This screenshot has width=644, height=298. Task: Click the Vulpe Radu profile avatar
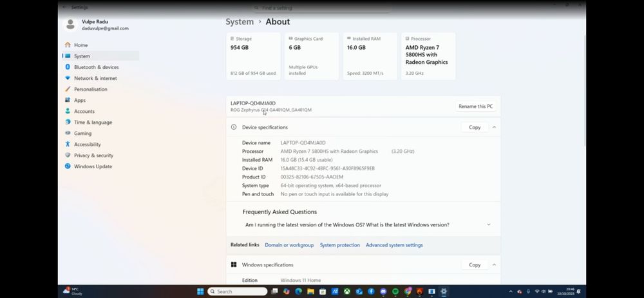point(71,25)
